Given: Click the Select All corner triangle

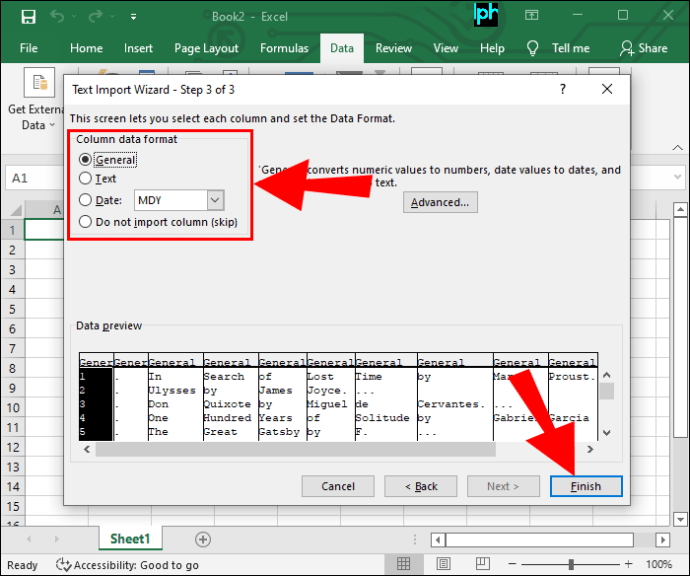Looking at the screenshot, I should 16,209.
